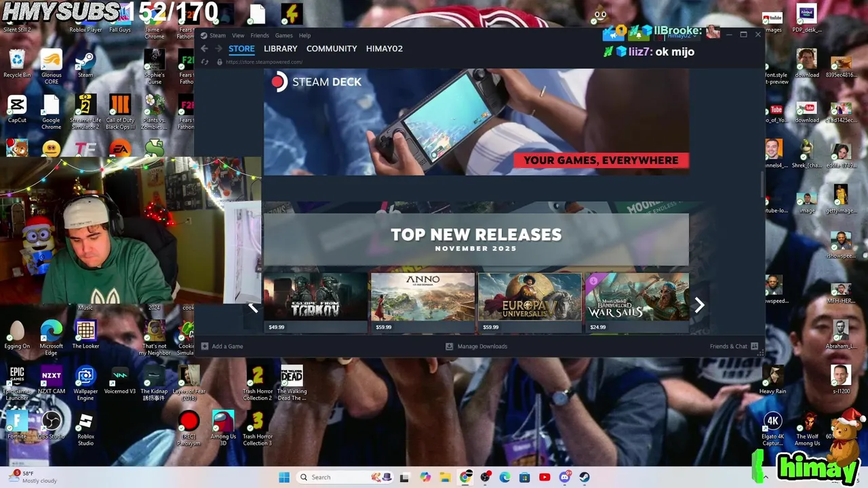The height and width of the screenshot is (488, 868).
Task: Click Add a Game in Steam
Action: (222, 346)
